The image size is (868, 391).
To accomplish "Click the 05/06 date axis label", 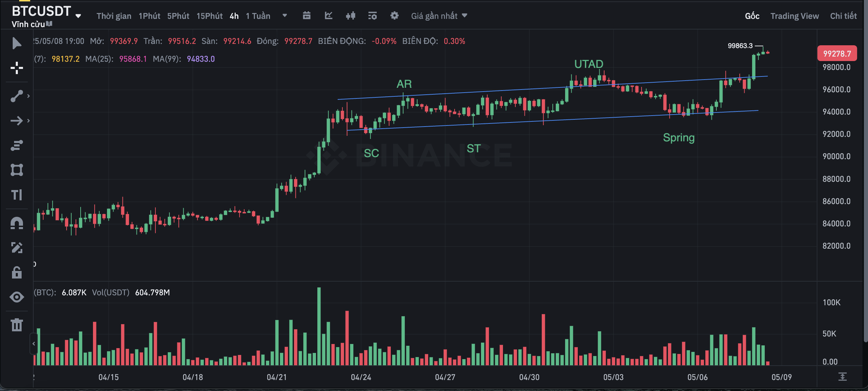I will pos(697,377).
